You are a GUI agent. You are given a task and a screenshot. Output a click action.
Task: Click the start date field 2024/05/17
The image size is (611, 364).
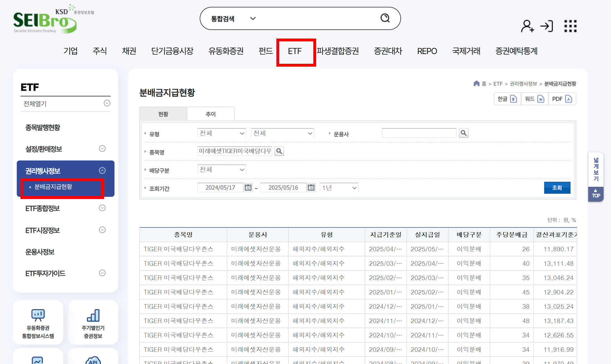[x=220, y=188]
